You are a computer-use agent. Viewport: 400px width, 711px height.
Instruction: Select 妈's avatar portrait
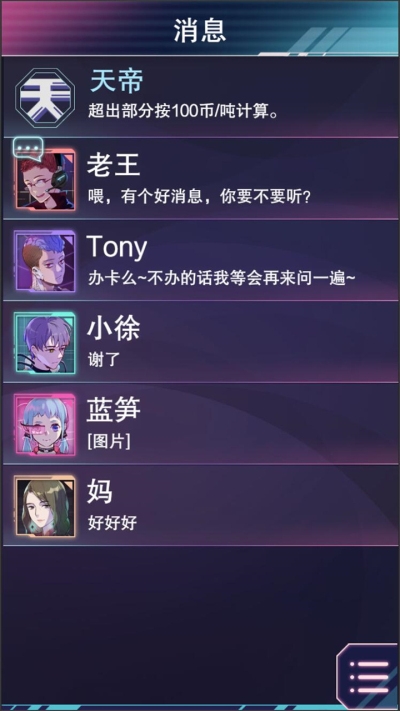tap(44, 506)
